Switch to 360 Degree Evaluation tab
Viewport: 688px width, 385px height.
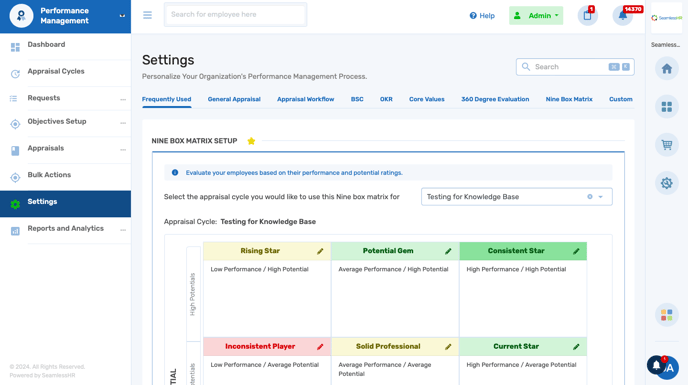point(495,99)
